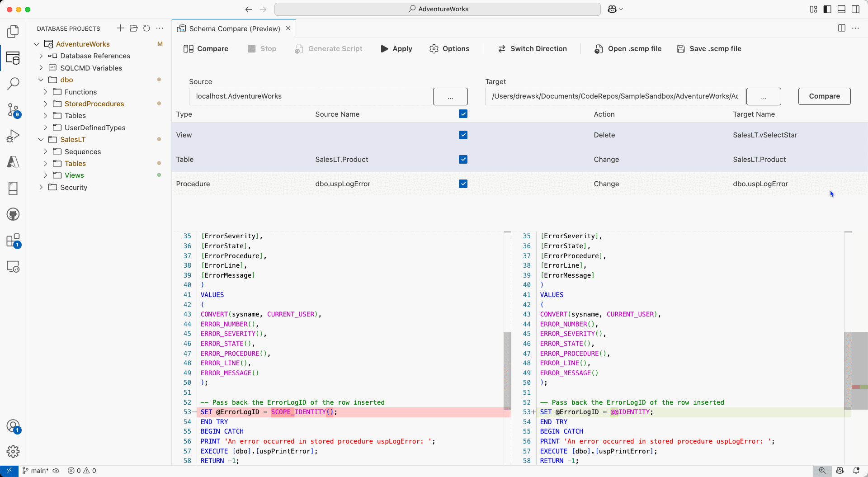Toggle the dbo.uspLogError Procedure checkbox

463,184
